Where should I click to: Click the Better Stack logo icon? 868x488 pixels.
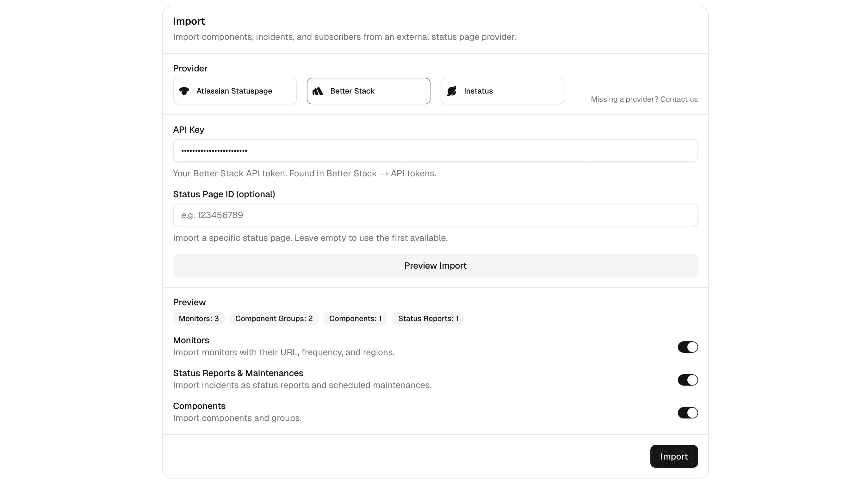(318, 91)
